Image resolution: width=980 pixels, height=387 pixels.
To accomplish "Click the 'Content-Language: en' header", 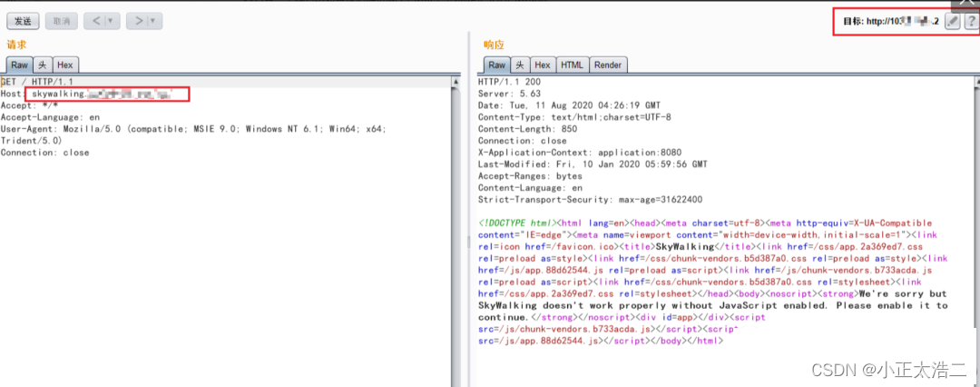I will point(530,188).
